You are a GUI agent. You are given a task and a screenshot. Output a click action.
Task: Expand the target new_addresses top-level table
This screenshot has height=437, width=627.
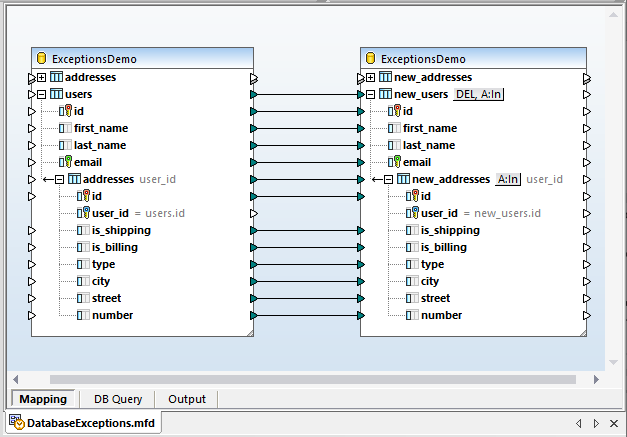(x=370, y=77)
